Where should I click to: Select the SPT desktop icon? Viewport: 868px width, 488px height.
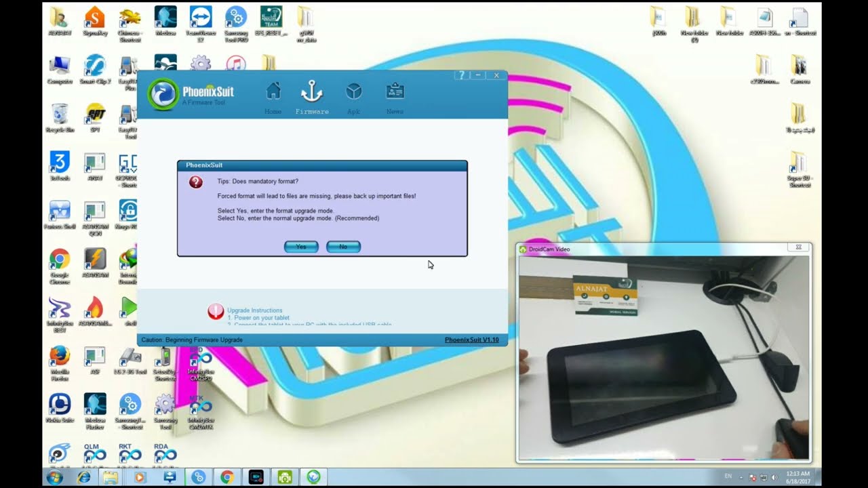[x=95, y=118]
